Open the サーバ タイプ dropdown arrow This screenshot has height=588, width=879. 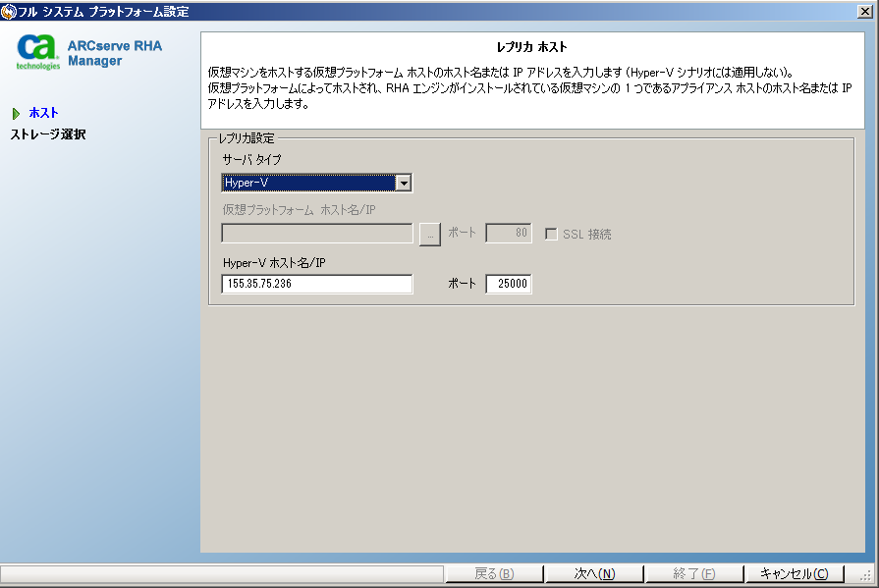403,183
